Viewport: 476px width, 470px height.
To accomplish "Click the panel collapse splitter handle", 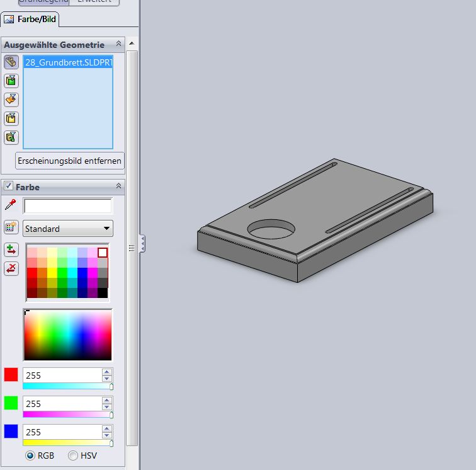I will (x=142, y=243).
